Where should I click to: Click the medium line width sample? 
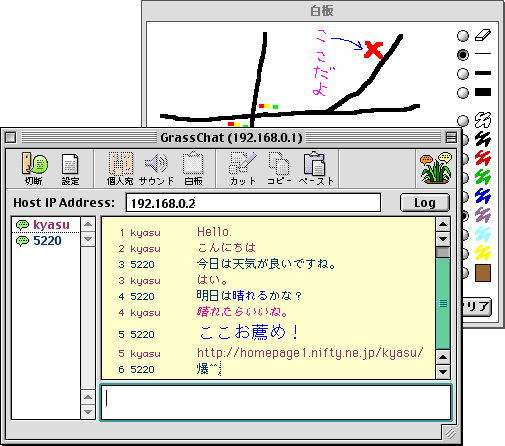tap(483, 73)
